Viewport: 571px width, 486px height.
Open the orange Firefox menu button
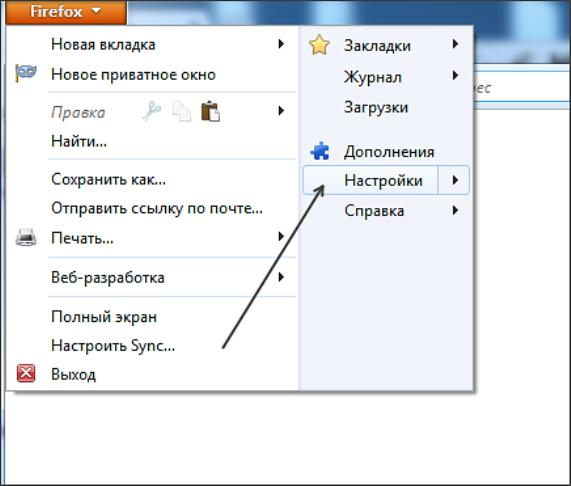pos(66,12)
